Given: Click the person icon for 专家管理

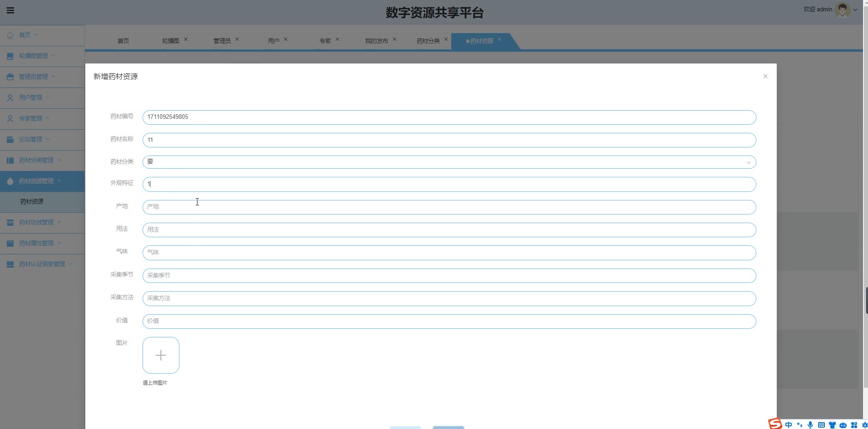Looking at the screenshot, I should [10, 118].
